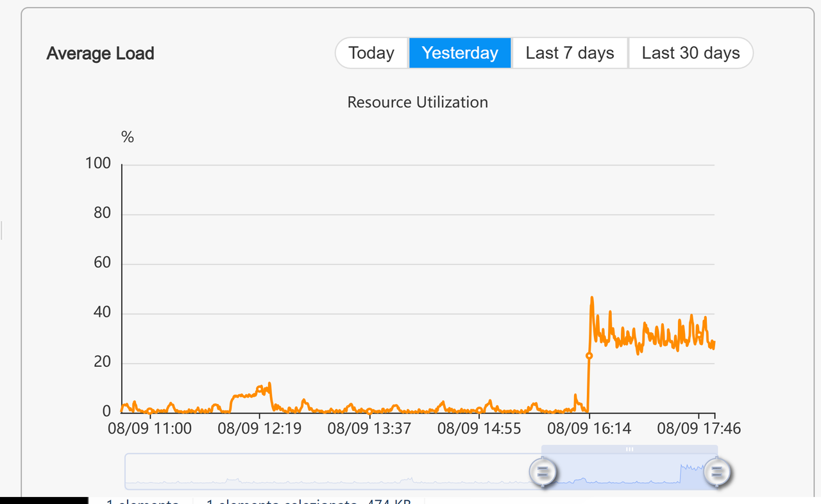Click the 80 y-axis label
Screen dimensions: 821x504
(103, 213)
